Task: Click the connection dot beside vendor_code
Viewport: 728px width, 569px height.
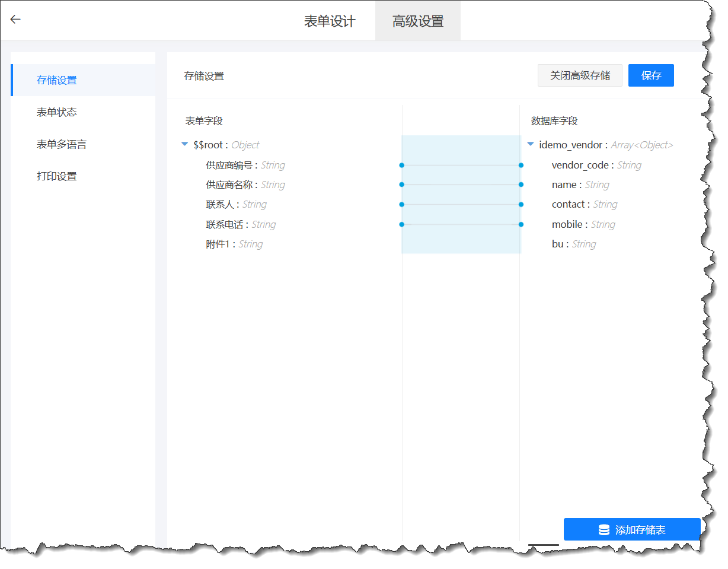Action: (521, 166)
